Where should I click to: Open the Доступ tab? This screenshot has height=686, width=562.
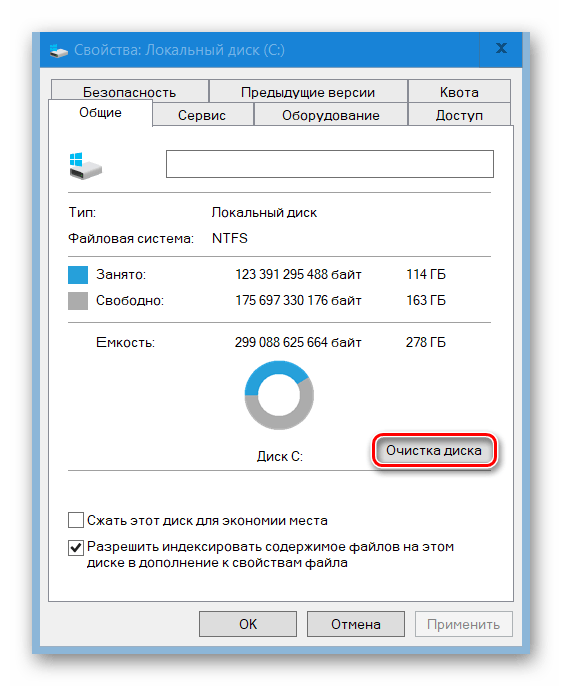(459, 115)
